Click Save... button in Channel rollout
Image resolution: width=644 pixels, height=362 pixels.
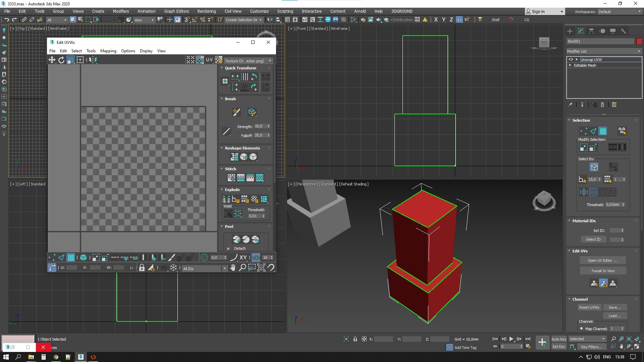(615, 307)
